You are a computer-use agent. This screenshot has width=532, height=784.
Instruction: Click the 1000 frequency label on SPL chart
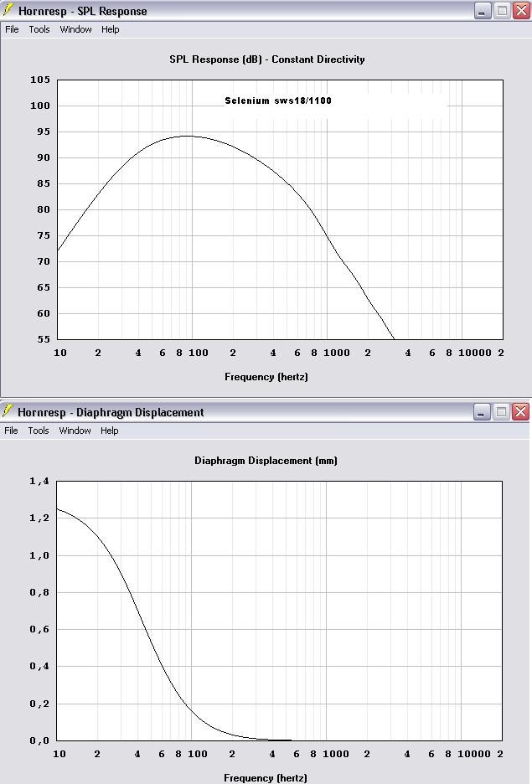pos(337,353)
